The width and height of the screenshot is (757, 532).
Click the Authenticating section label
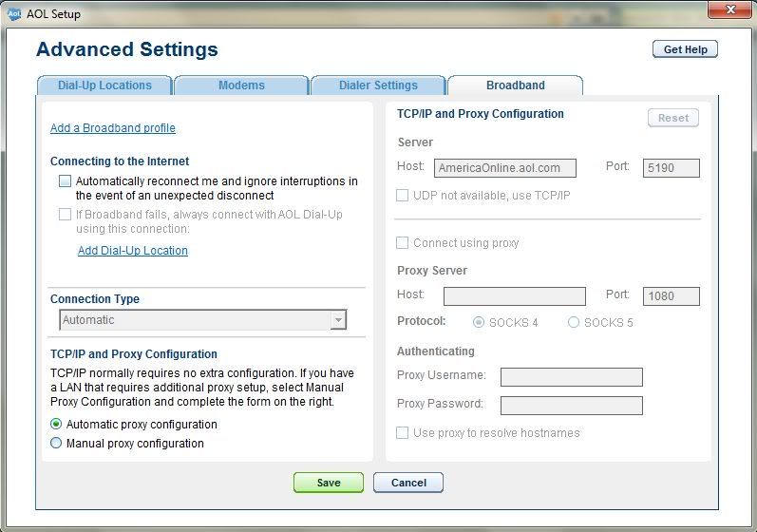(435, 351)
